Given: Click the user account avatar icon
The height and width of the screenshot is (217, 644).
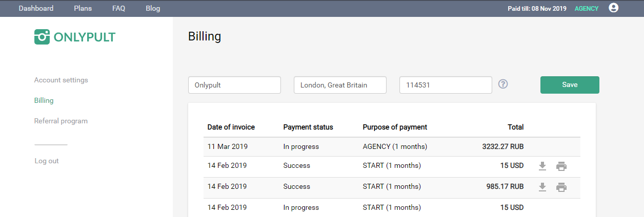Looking at the screenshot, I should pos(613,8).
